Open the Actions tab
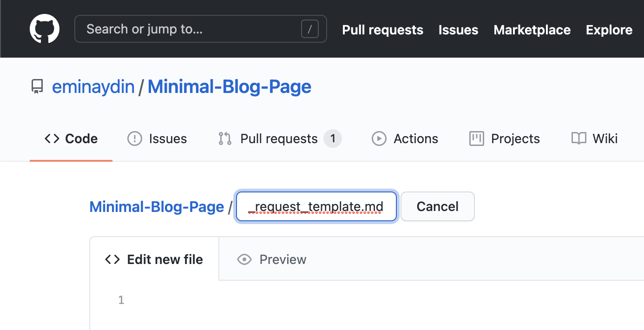The image size is (644, 330). point(405,139)
